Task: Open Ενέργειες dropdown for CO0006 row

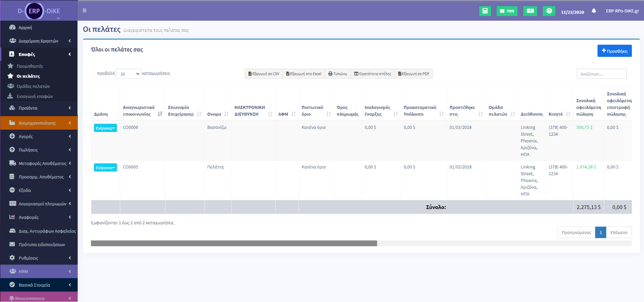Action: (x=105, y=128)
